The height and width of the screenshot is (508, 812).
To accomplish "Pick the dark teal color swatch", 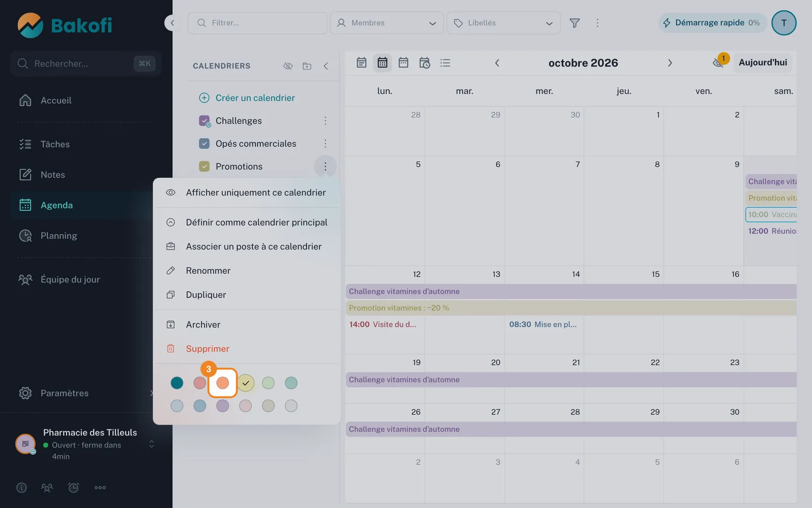I will pyautogui.click(x=177, y=383).
